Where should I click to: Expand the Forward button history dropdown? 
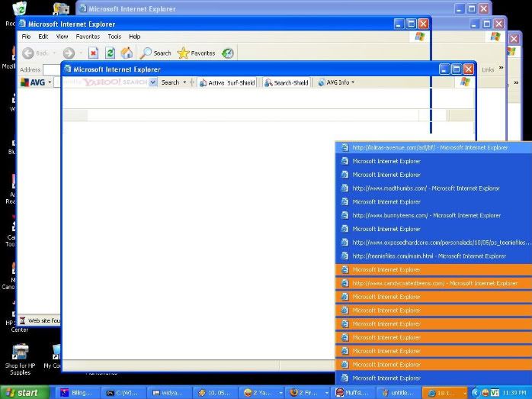81,53
